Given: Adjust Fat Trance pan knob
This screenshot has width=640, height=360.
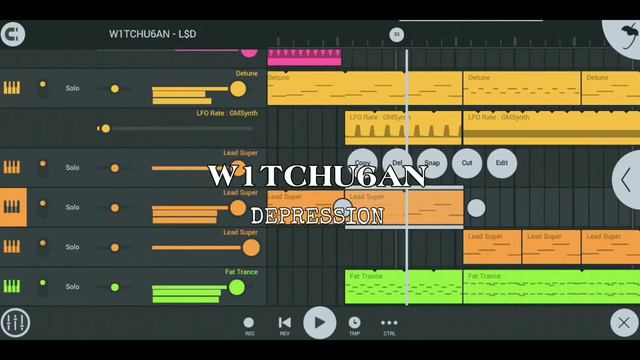Looking at the screenshot, I should click(x=115, y=287).
